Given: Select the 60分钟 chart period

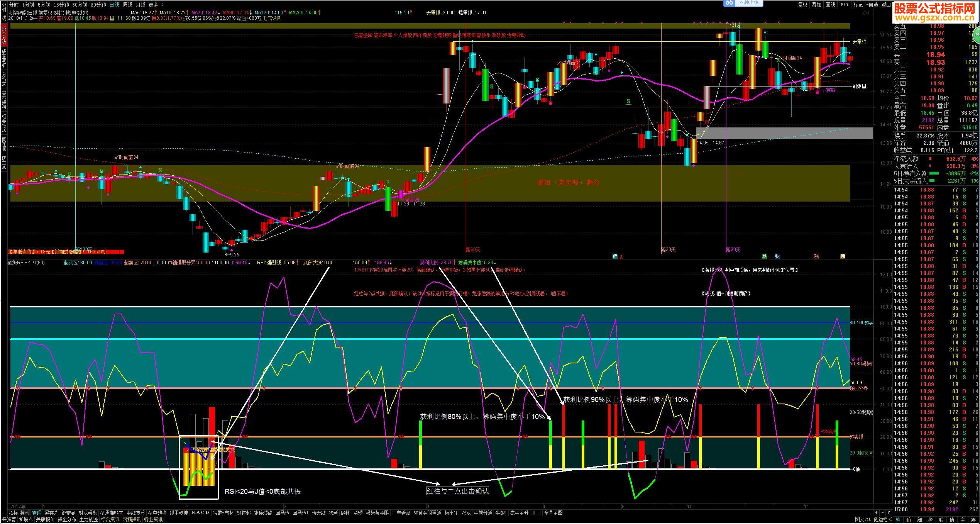Looking at the screenshot, I should click(98, 5).
